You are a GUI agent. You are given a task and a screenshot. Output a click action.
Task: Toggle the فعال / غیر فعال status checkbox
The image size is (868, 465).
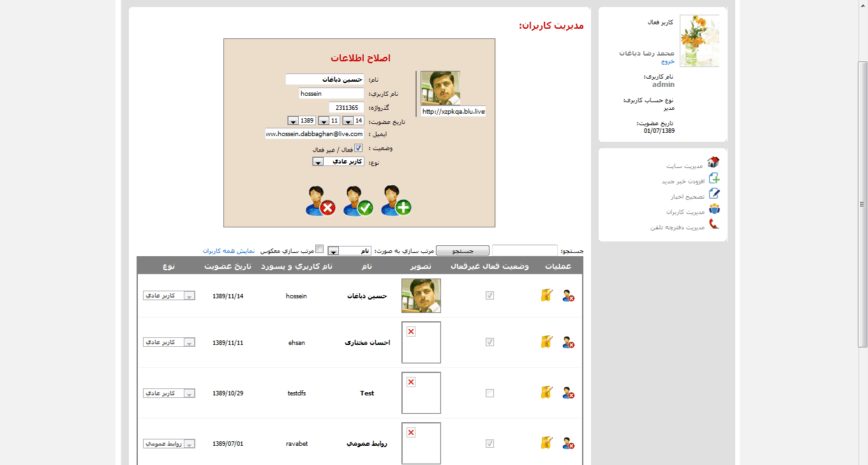point(358,148)
